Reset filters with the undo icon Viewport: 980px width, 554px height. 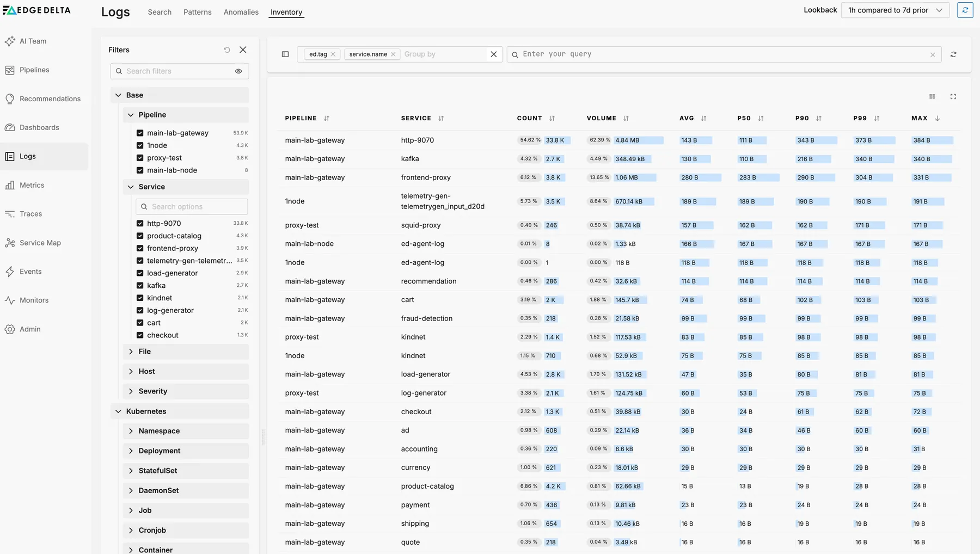tap(227, 50)
